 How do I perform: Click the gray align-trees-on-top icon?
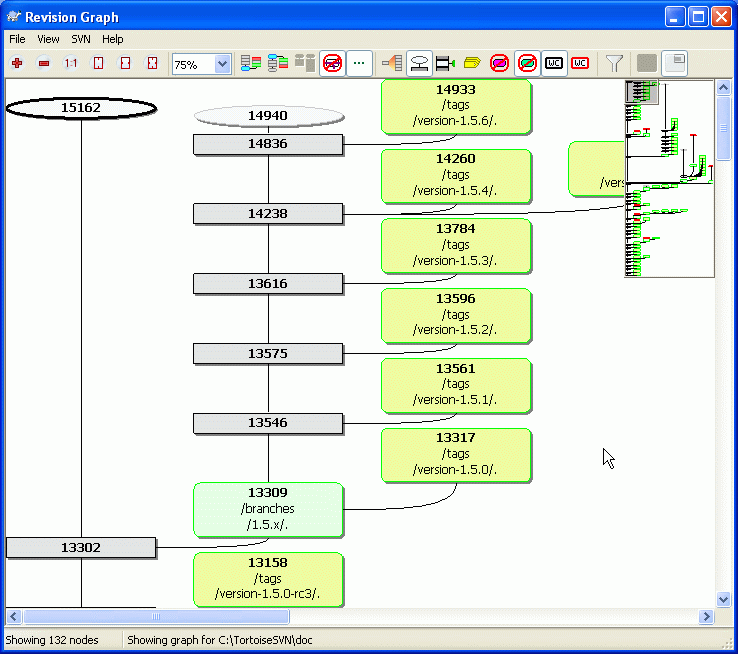click(x=305, y=63)
